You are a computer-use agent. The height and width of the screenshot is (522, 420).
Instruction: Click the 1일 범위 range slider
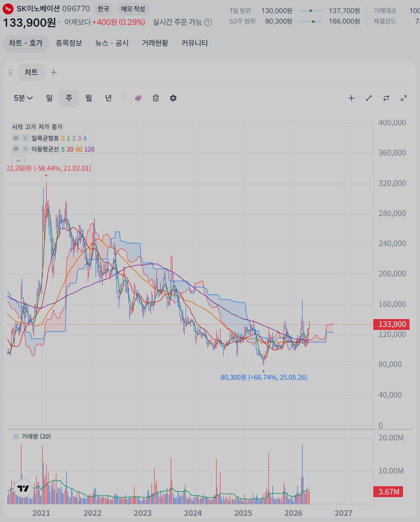[x=310, y=10]
